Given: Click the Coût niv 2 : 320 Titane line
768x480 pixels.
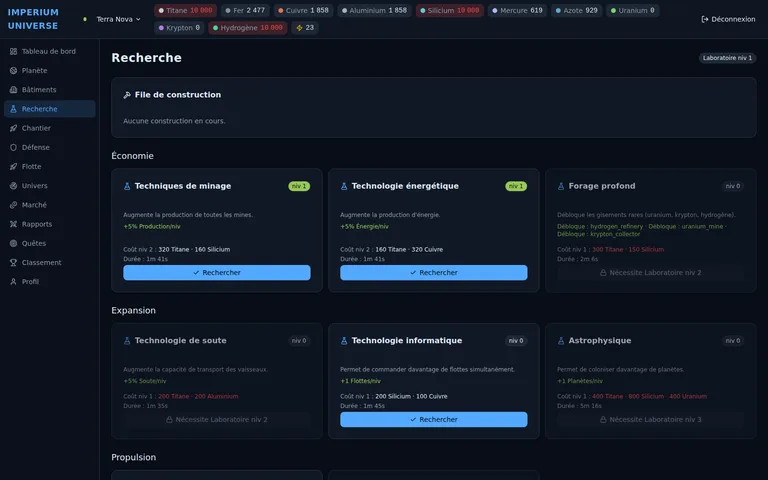Looking at the screenshot, I should 176,250.
